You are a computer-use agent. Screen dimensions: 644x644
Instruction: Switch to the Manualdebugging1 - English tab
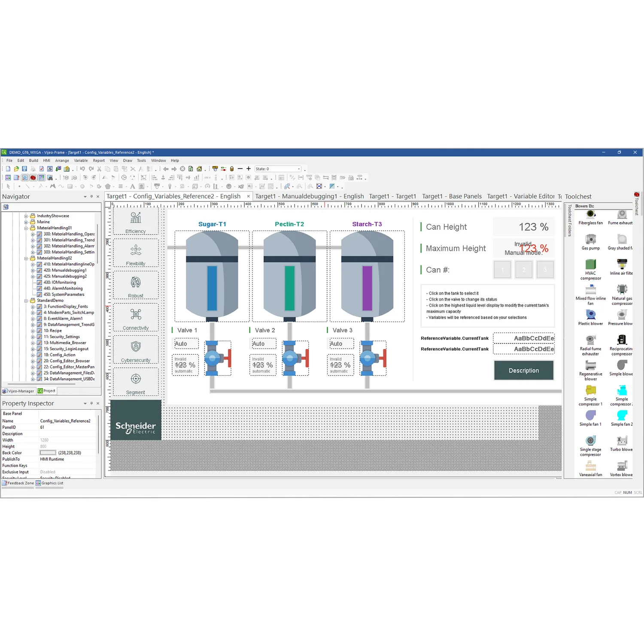click(x=310, y=196)
